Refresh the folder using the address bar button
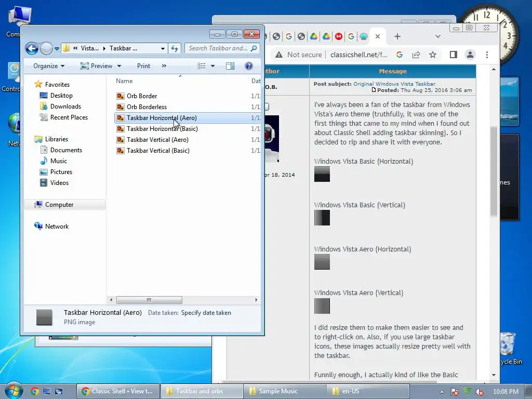The width and height of the screenshot is (532, 399). [175, 48]
